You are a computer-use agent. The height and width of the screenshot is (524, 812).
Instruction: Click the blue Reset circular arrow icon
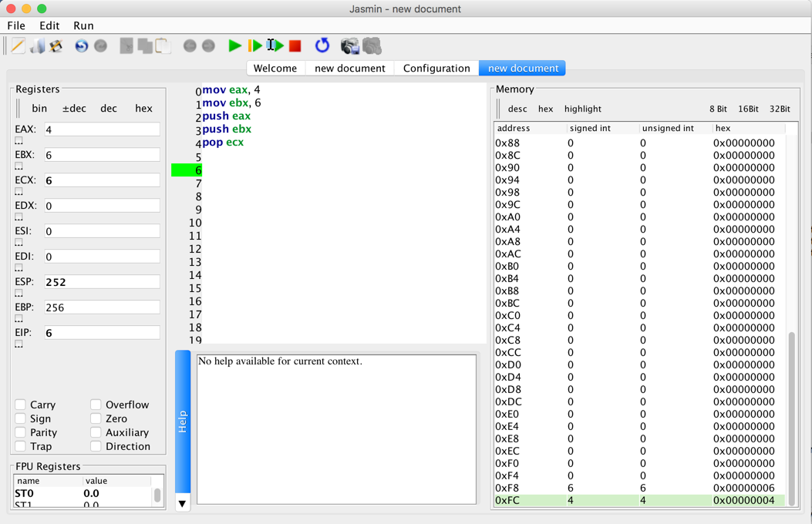(x=322, y=46)
